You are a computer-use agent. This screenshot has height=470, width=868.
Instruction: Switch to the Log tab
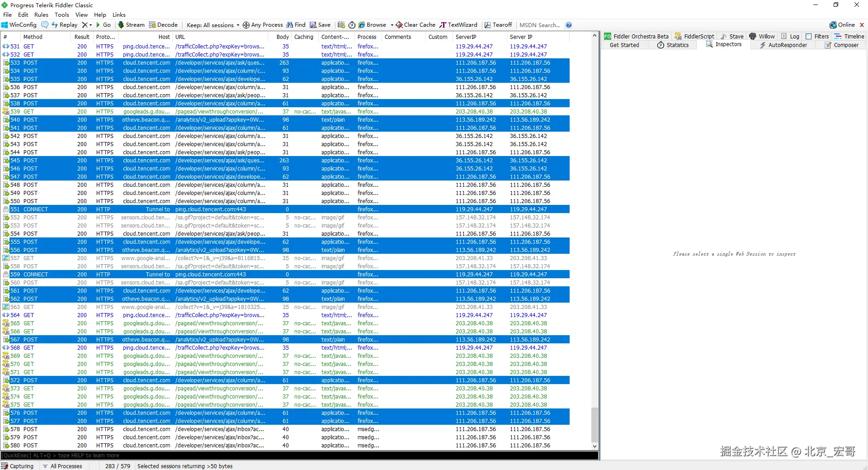click(x=790, y=36)
